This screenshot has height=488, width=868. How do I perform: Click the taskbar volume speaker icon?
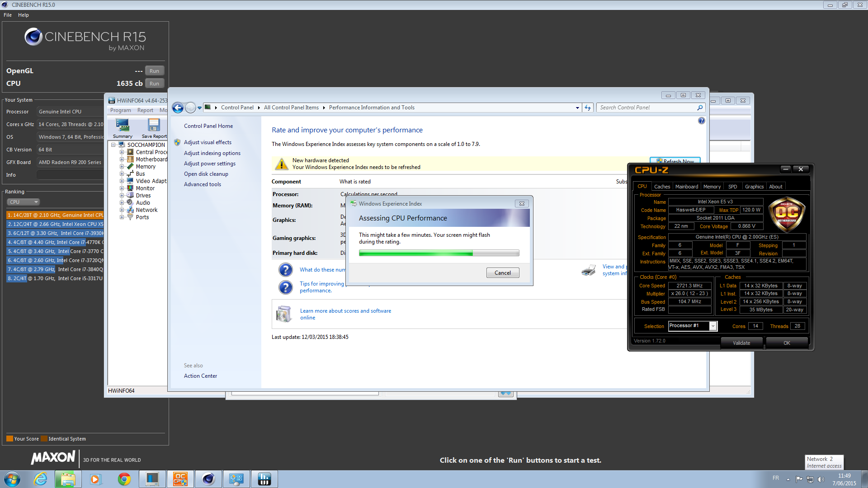pos(821,479)
